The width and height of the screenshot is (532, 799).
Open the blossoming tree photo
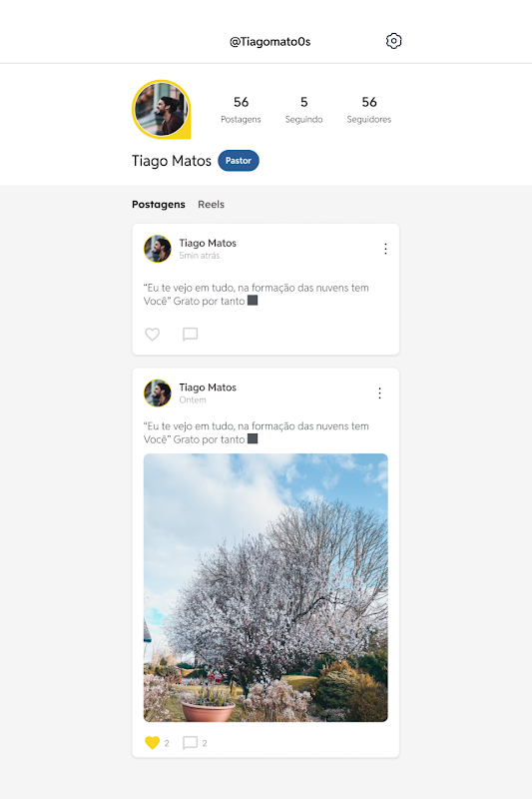click(x=266, y=587)
